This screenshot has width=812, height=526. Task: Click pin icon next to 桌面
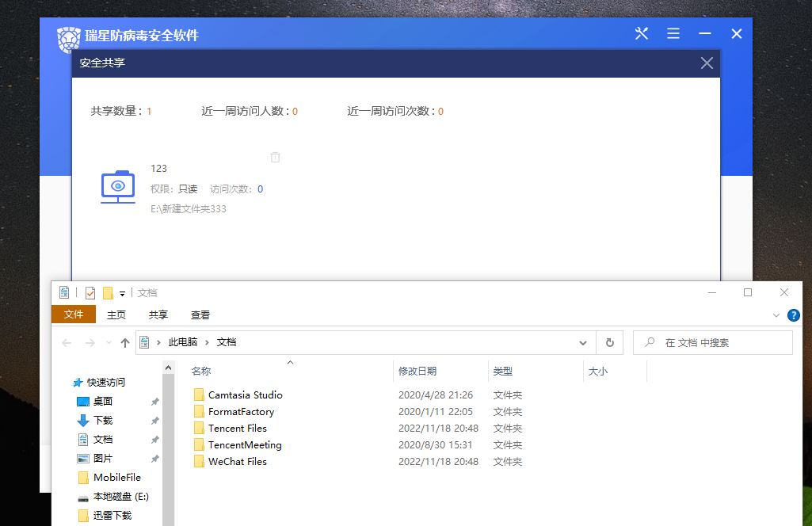154,402
